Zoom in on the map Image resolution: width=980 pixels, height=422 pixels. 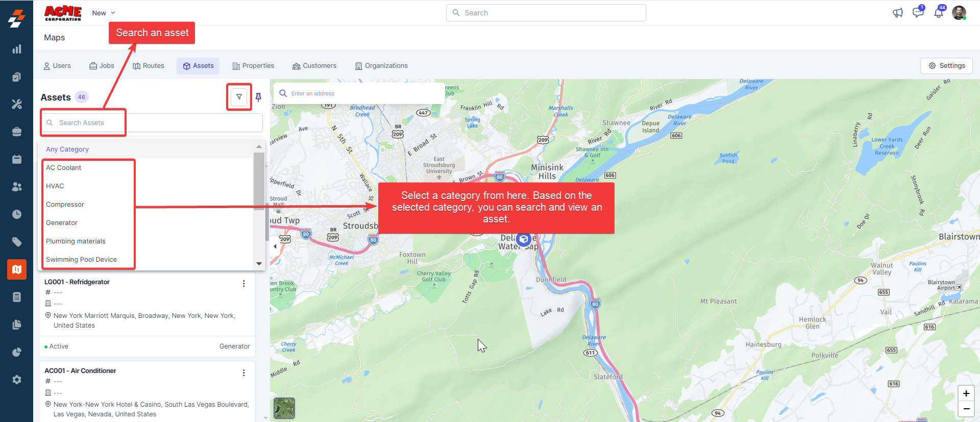(x=966, y=393)
